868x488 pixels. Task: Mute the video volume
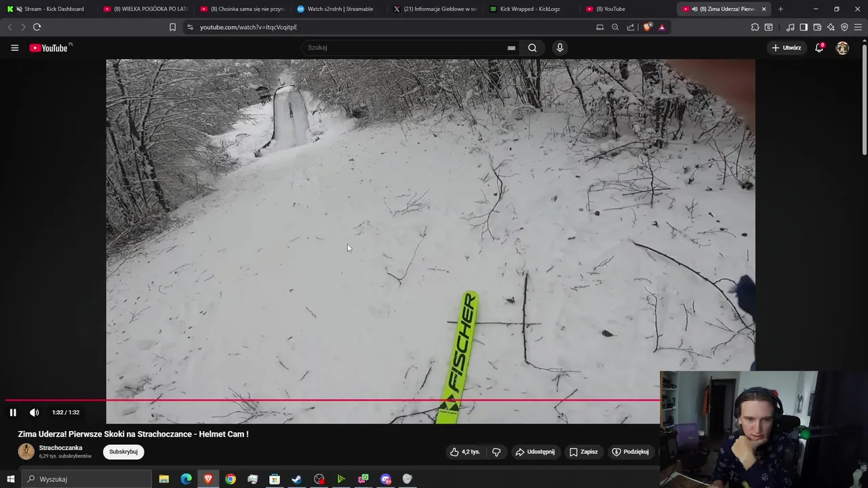[x=35, y=412]
